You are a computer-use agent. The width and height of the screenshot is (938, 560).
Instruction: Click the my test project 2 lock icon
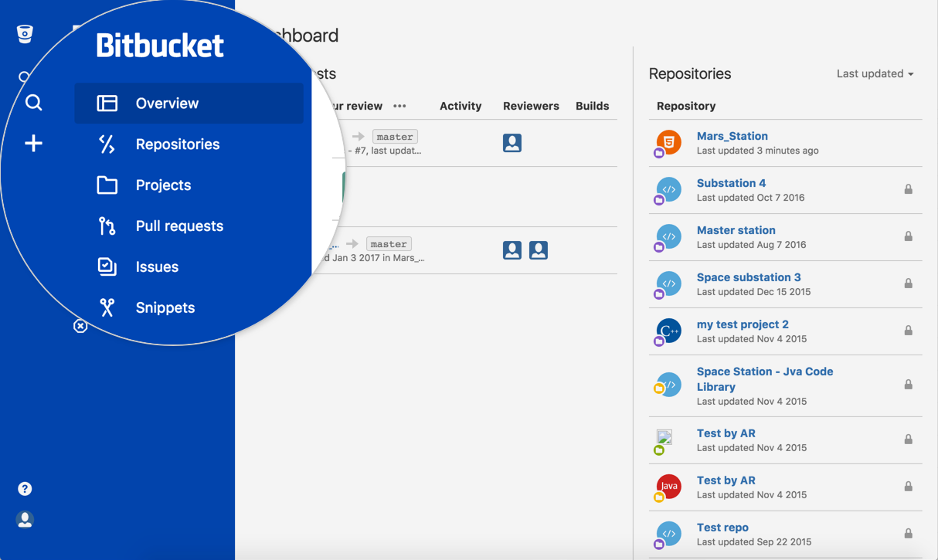pos(909,331)
